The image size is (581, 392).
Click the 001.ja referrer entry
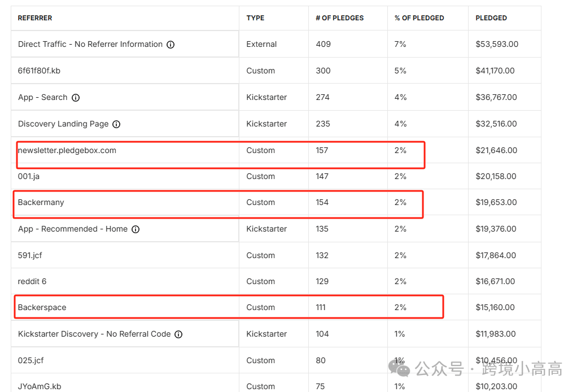[x=29, y=176]
